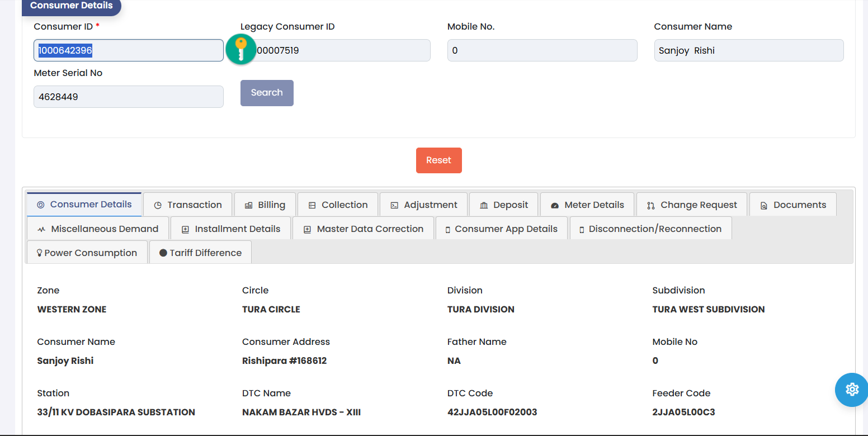Image resolution: width=868 pixels, height=436 pixels.
Task: Click the lightbulb icon on Power Consumption tab
Action: point(40,253)
